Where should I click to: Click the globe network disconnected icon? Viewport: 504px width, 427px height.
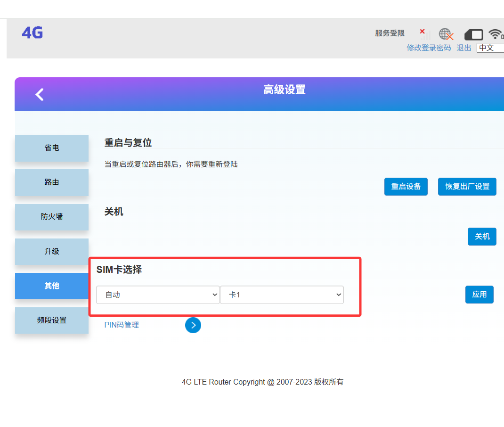tap(446, 34)
